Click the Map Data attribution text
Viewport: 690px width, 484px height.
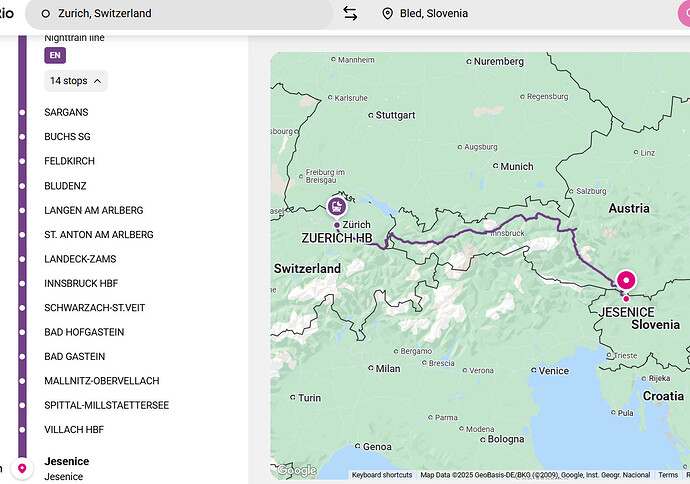pyautogui.click(x=535, y=475)
